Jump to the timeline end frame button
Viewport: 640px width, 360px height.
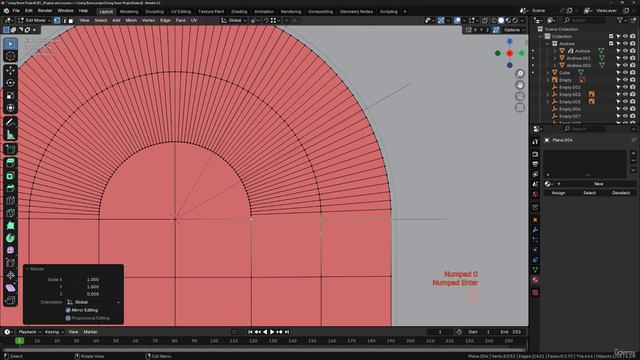click(x=287, y=332)
